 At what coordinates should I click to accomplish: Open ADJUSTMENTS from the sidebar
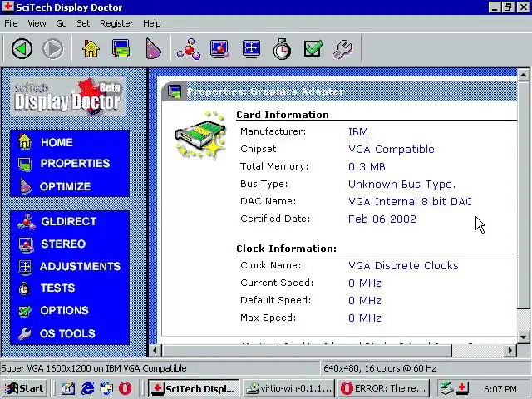click(x=81, y=266)
